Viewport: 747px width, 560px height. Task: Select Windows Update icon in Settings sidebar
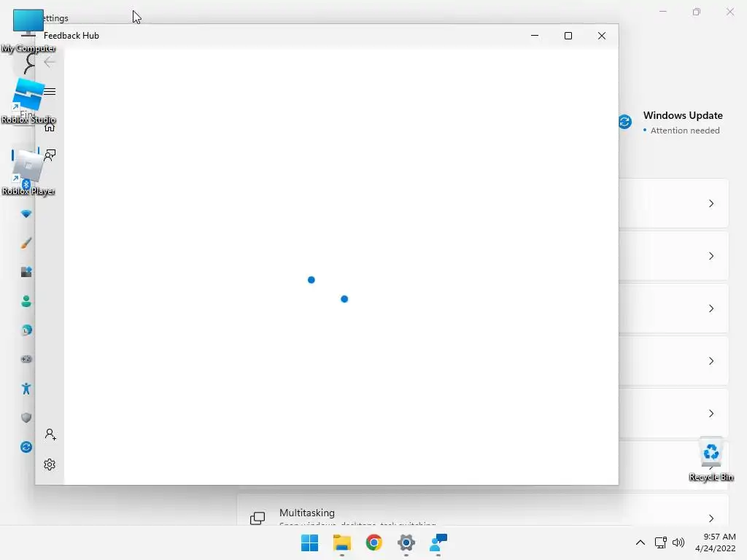pyautogui.click(x=26, y=447)
